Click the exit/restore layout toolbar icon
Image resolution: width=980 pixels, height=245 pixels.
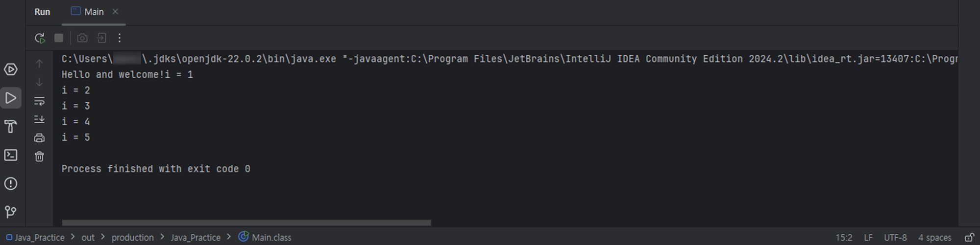(x=101, y=38)
